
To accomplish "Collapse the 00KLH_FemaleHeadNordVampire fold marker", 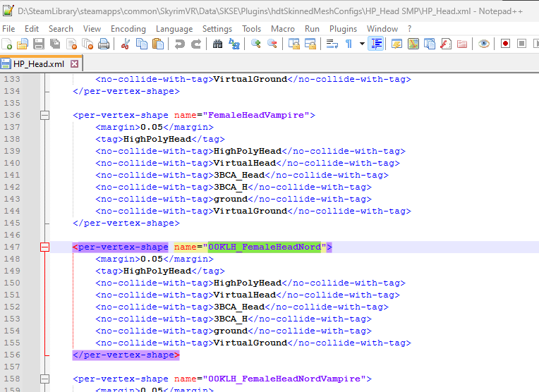I will (44, 379).
